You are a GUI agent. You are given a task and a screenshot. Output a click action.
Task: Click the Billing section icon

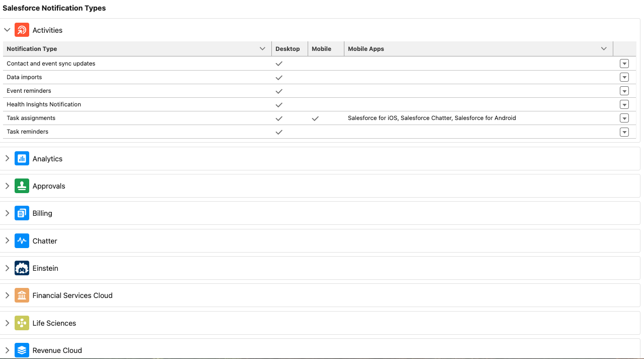point(22,213)
